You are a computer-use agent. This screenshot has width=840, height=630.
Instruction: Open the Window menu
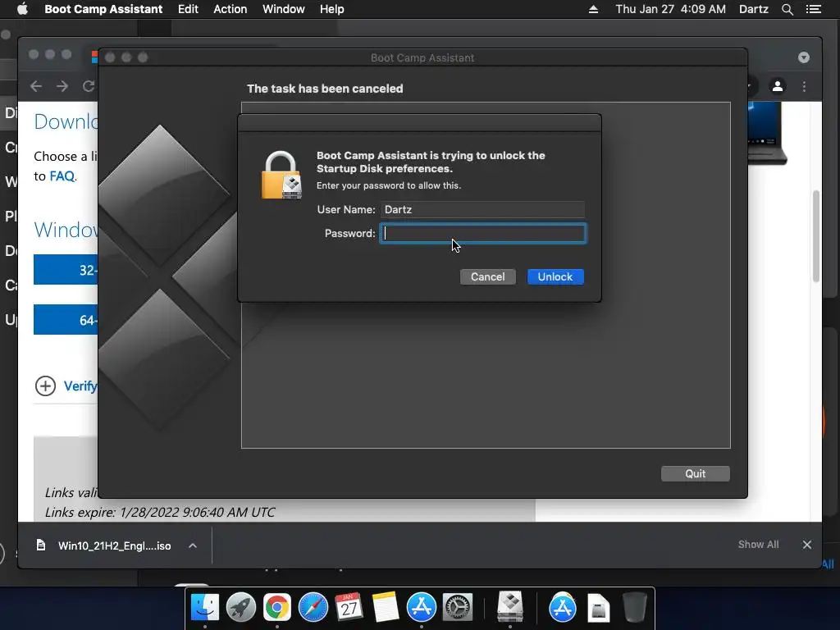[x=283, y=9]
